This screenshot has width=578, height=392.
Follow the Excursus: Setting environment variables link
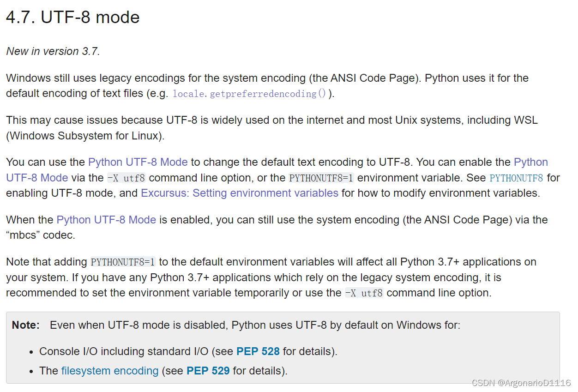point(240,193)
